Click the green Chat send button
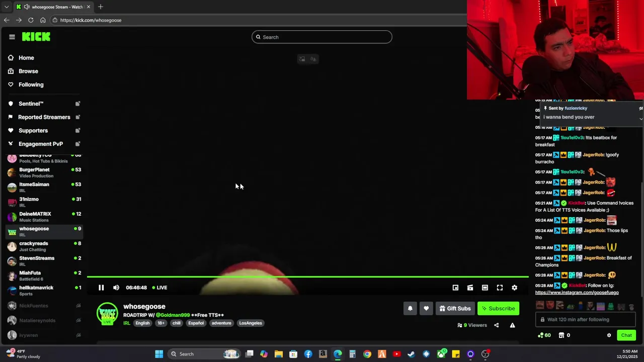The width and height of the screenshot is (644, 362). (626, 335)
